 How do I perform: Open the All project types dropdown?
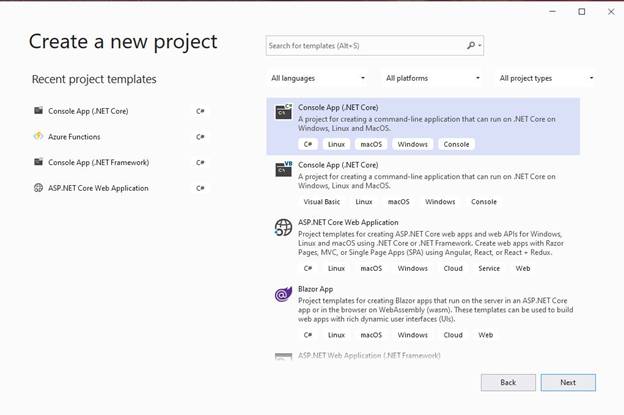(546, 78)
